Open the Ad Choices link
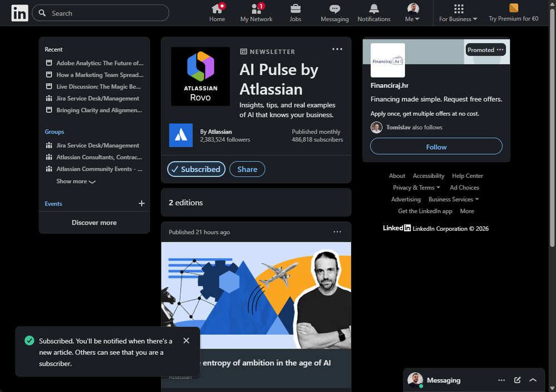556x392 pixels. 464,188
